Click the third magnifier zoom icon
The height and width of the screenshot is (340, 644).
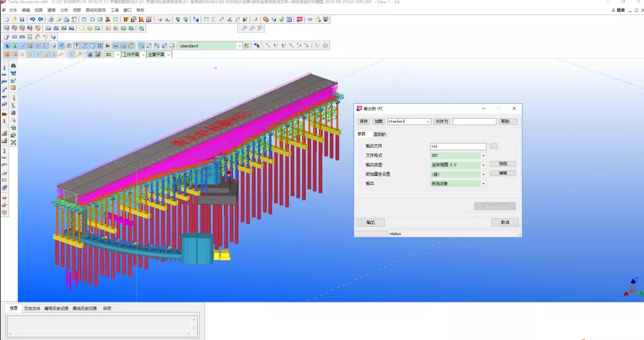coord(260,28)
